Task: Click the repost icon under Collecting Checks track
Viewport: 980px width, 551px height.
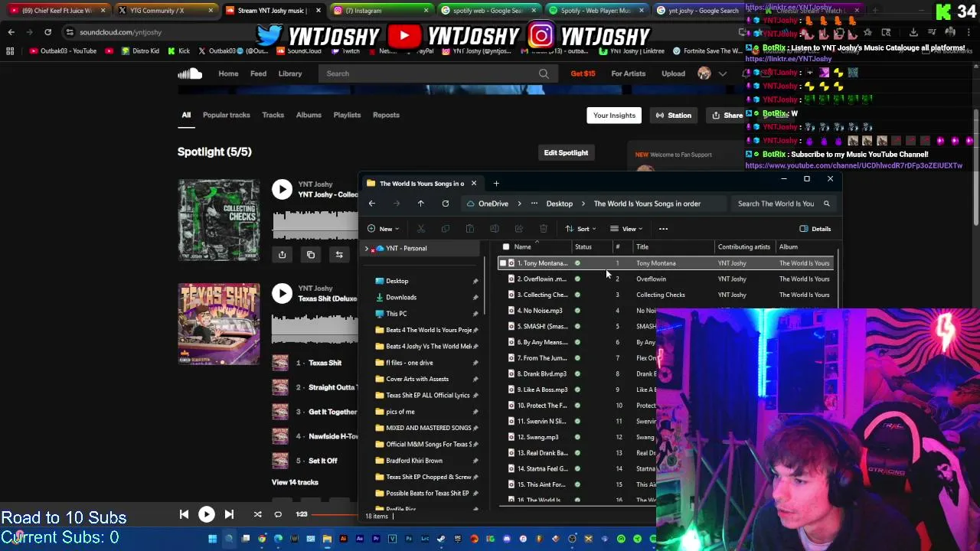Action: click(339, 255)
